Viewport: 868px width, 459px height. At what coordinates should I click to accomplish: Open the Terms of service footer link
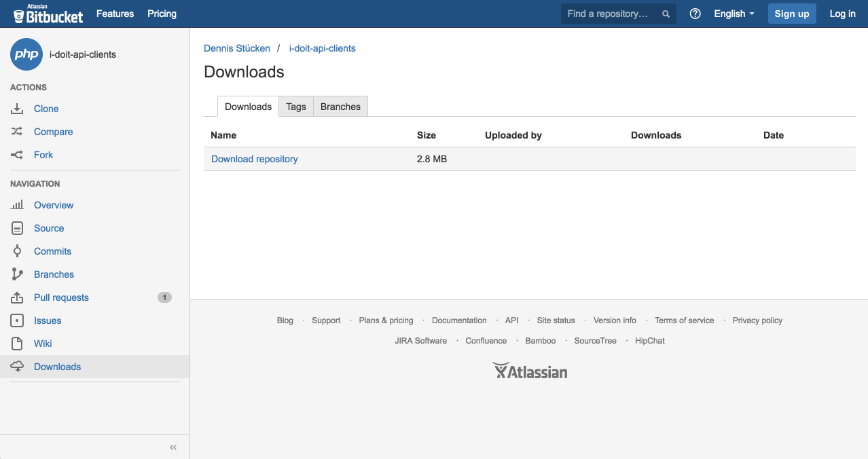pos(685,320)
